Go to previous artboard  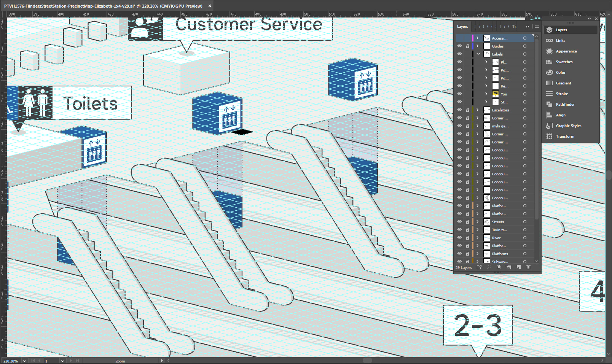[x=39, y=361]
